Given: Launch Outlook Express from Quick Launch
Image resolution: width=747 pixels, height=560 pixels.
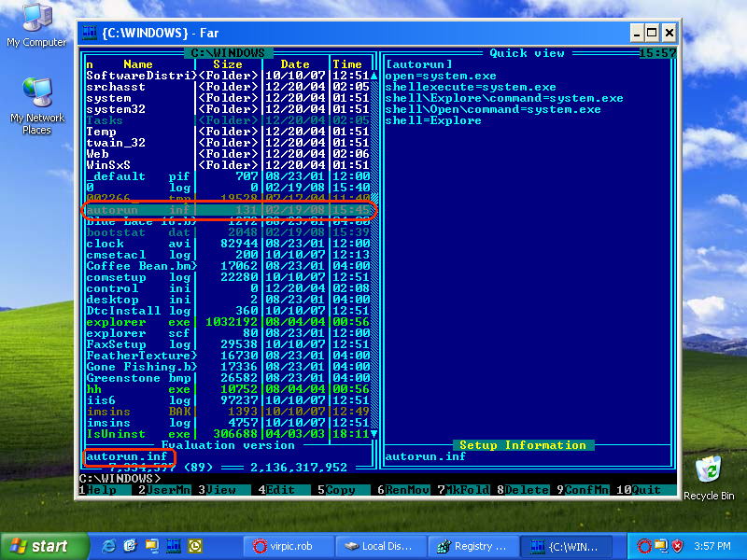Looking at the screenshot, I should pyautogui.click(x=130, y=546).
